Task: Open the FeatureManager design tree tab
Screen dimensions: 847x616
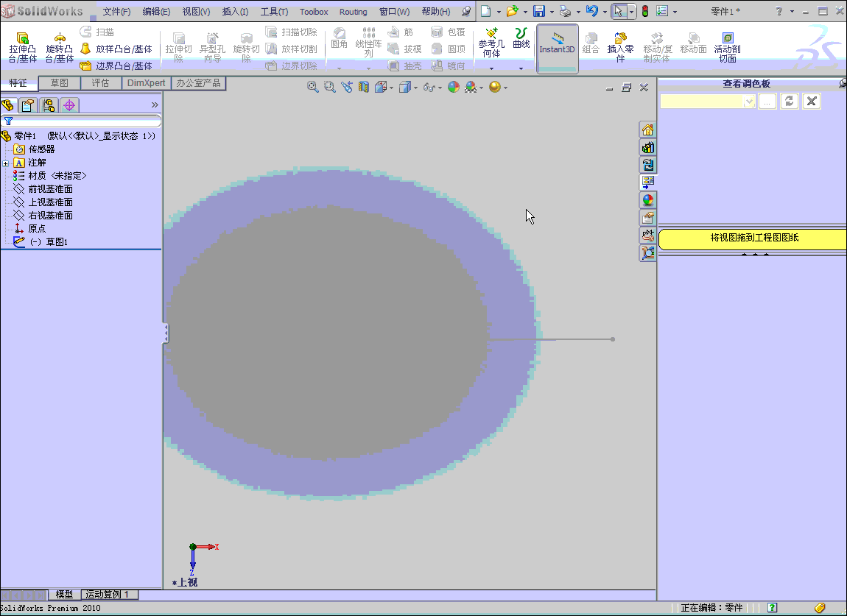Action: pyautogui.click(x=8, y=105)
